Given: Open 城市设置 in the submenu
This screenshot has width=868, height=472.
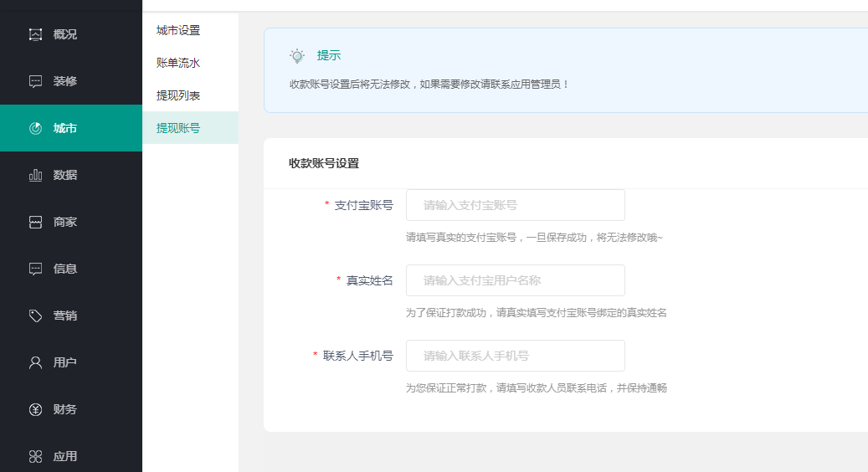Looking at the screenshot, I should click(x=178, y=30).
